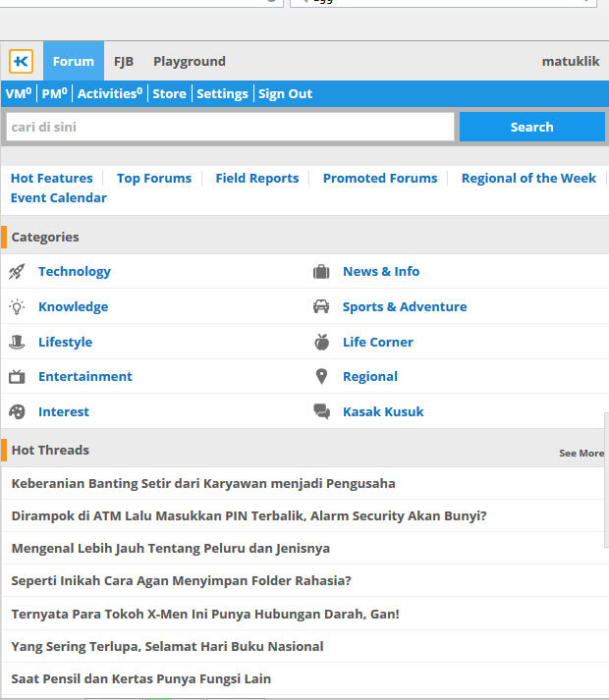This screenshot has height=700, width=609.
Task: Click the Regional map pin icon
Action: (321, 376)
